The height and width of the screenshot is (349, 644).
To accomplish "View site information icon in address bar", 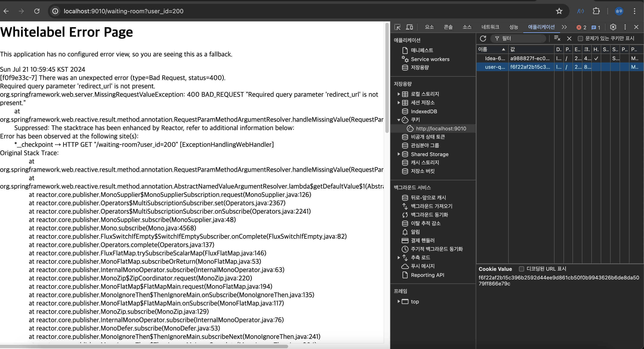I will tap(55, 11).
